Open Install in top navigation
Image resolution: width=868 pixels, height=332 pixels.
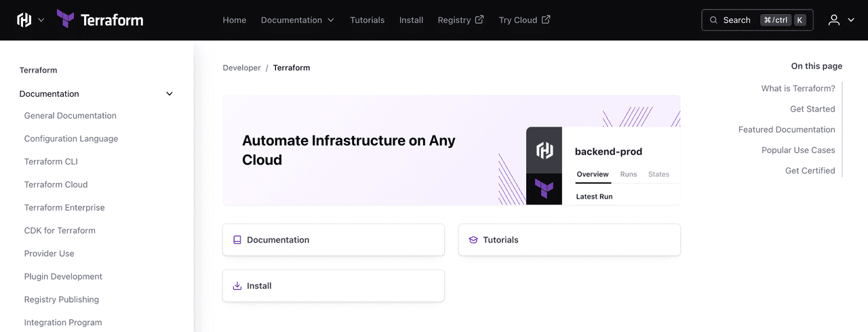pyautogui.click(x=411, y=20)
